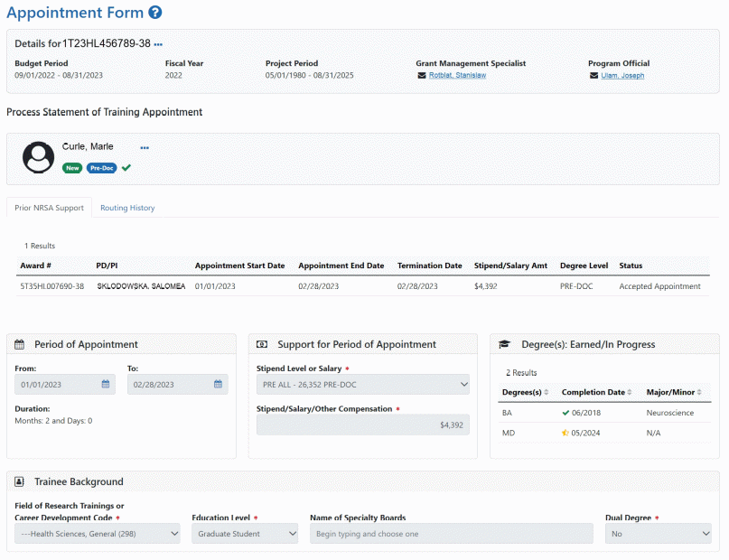Image resolution: width=729 pixels, height=560 pixels.
Task: Select the Prior NRSA Support tab
Action: (x=50, y=208)
